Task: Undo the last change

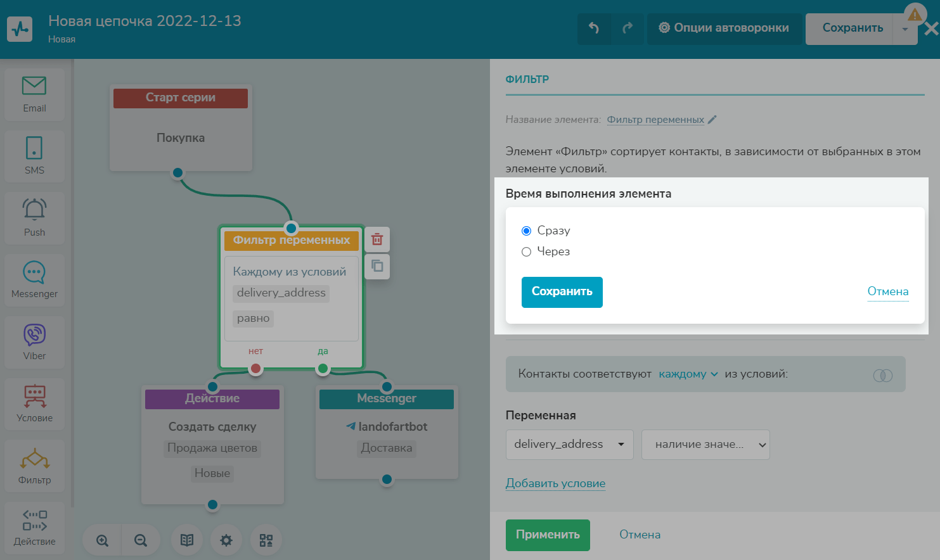Action: pos(594,28)
